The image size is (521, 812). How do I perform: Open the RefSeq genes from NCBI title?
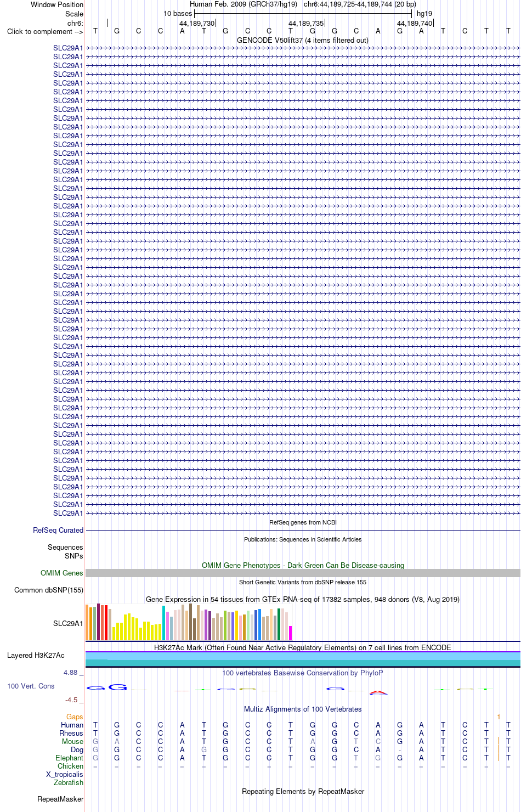(303, 522)
